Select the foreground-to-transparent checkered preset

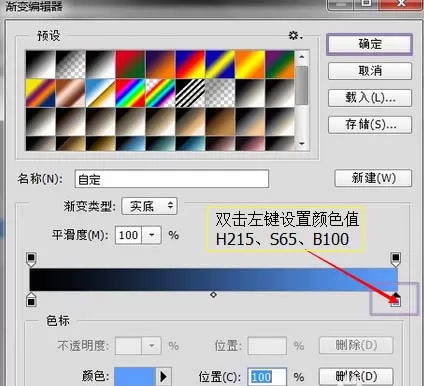click(70, 64)
